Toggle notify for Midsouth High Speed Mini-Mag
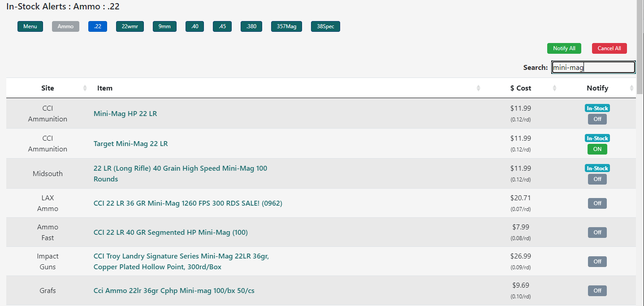Screen dimensions: 644x306 point(597,179)
